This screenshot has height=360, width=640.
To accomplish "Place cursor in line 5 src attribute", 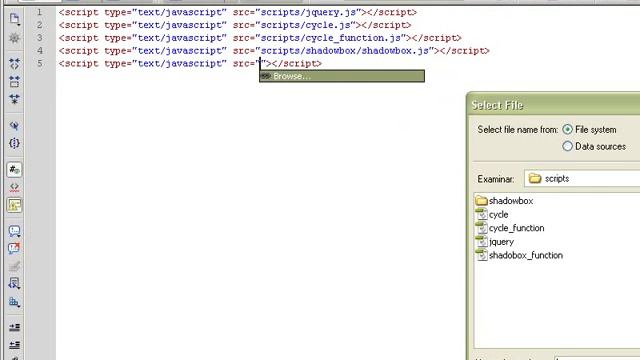I will click(x=260, y=64).
